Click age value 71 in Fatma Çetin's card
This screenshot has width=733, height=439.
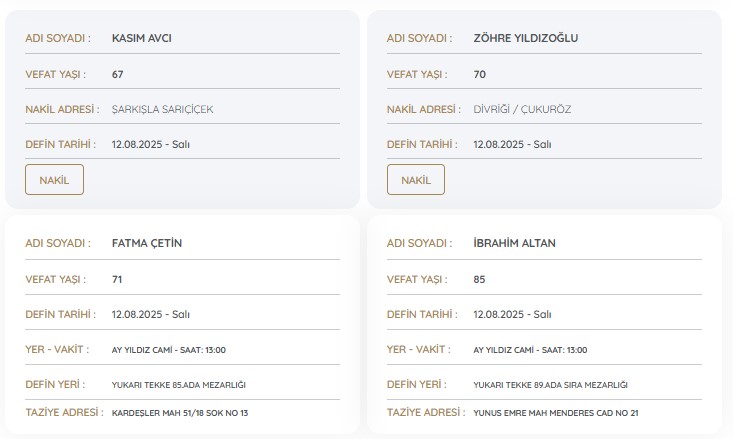pos(118,279)
